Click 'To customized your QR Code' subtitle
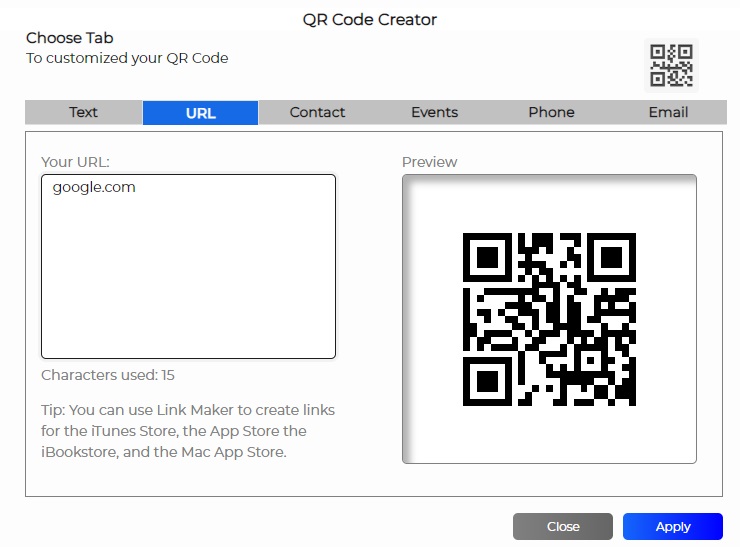Image resolution: width=740 pixels, height=547 pixels. [127, 58]
